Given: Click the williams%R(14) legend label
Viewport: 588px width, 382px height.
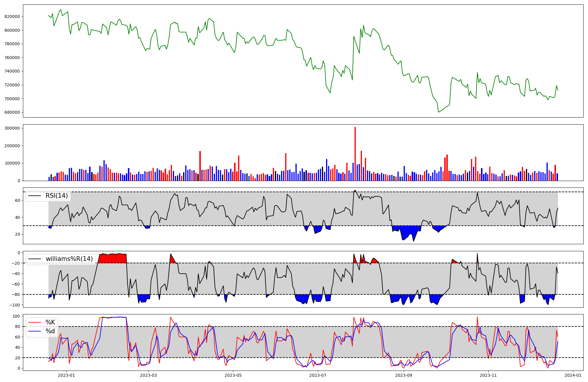Looking at the screenshot, I should pyautogui.click(x=69, y=259).
